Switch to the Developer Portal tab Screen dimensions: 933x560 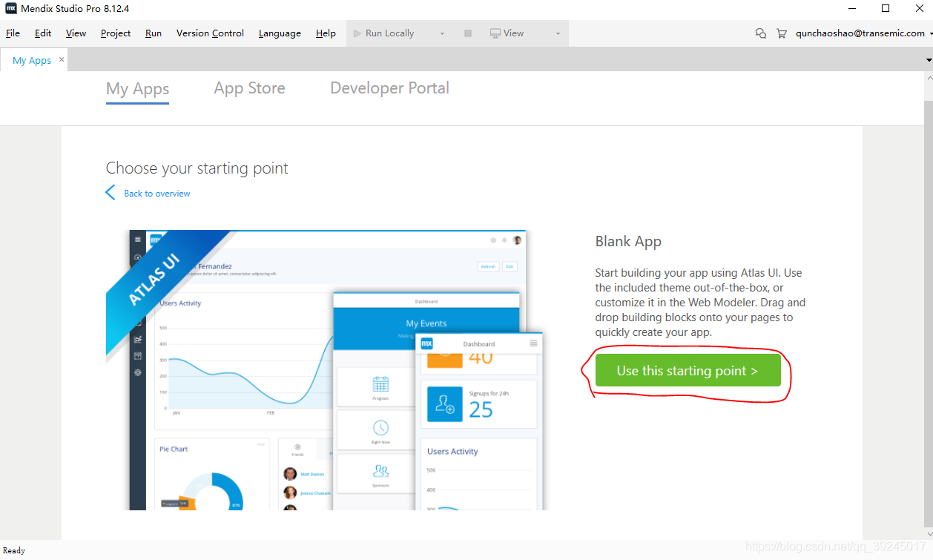pyautogui.click(x=389, y=88)
